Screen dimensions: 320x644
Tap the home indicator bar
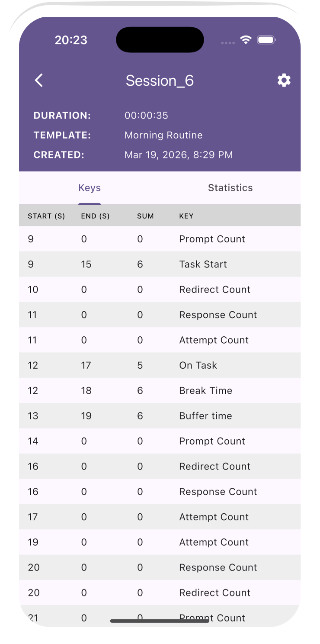(x=160, y=621)
